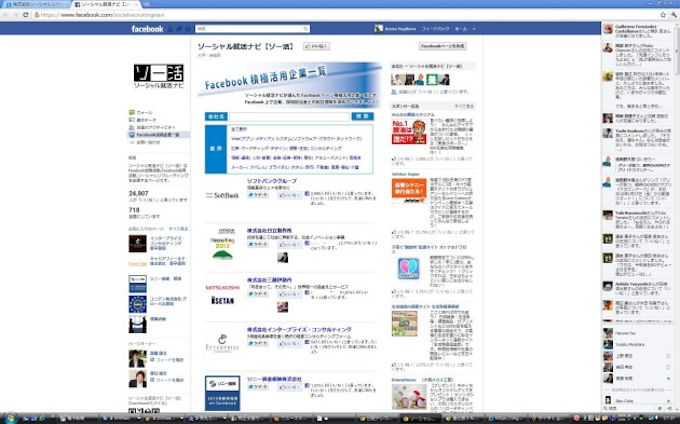Click the Create Facebook Page button

click(442, 46)
